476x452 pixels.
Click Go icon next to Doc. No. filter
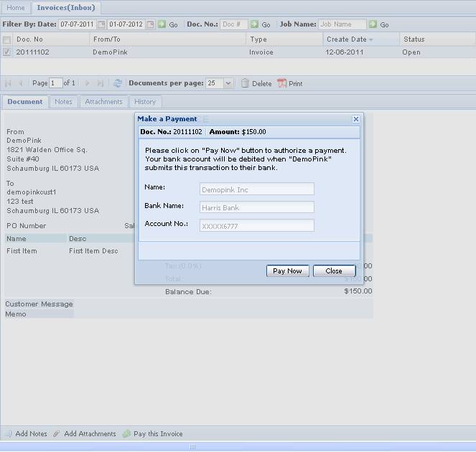[x=254, y=24]
